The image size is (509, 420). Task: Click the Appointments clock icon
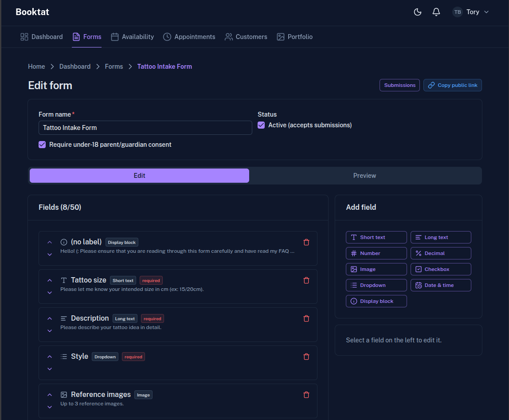(x=167, y=37)
